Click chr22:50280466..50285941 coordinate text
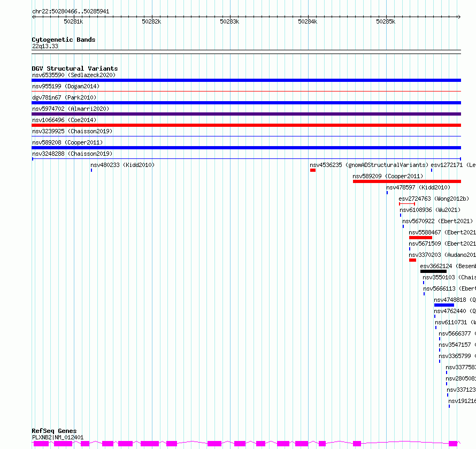 tap(71, 12)
